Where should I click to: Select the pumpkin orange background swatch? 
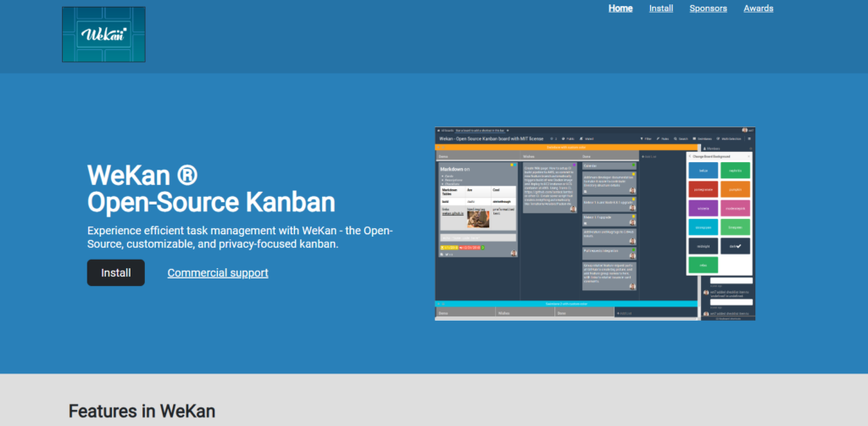click(735, 189)
